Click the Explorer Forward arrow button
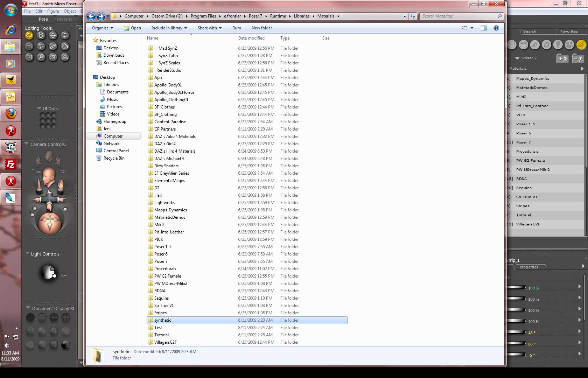Viewport: 588px width, 378px height. (x=101, y=16)
